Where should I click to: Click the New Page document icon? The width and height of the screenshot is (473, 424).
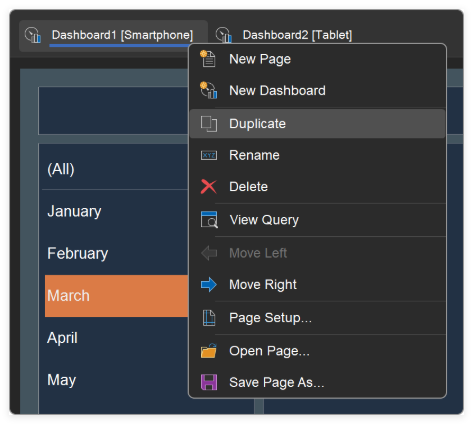click(x=208, y=59)
